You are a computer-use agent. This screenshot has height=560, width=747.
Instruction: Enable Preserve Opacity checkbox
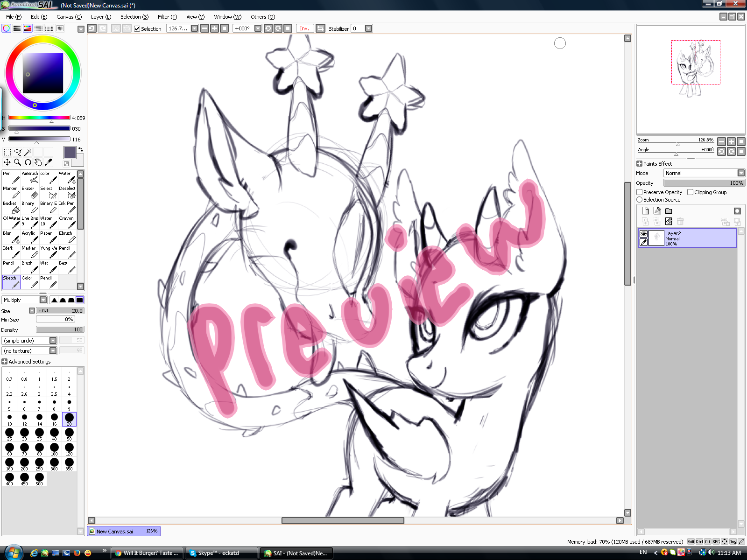(x=640, y=192)
